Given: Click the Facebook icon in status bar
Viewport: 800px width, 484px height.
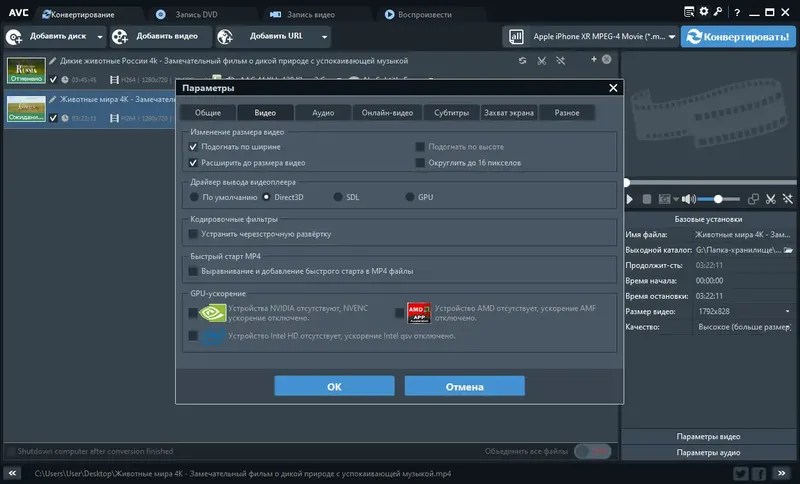Looking at the screenshot, I should tap(759, 474).
